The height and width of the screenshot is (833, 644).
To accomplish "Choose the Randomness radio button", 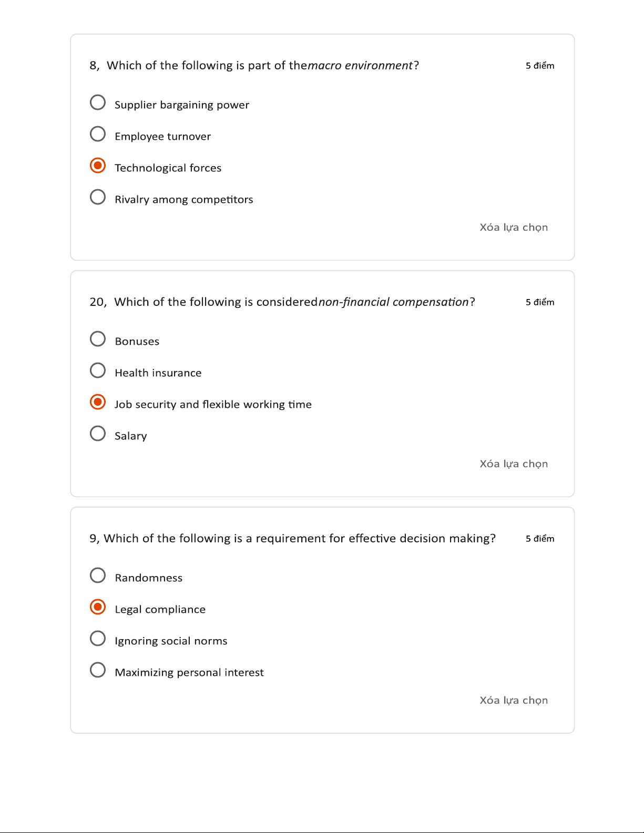I will (x=98, y=575).
